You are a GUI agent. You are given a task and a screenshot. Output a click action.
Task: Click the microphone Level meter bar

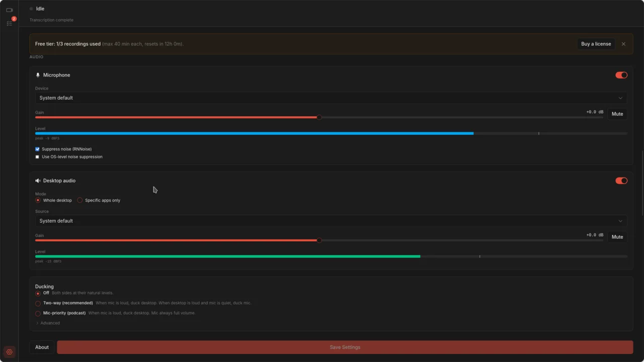click(331, 133)
